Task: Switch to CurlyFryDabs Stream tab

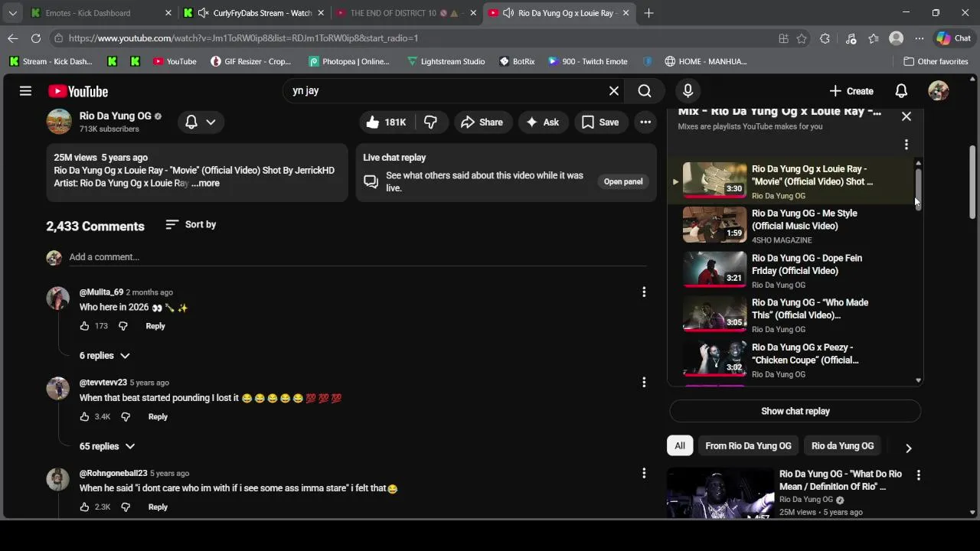Action: tap(253, 13)
